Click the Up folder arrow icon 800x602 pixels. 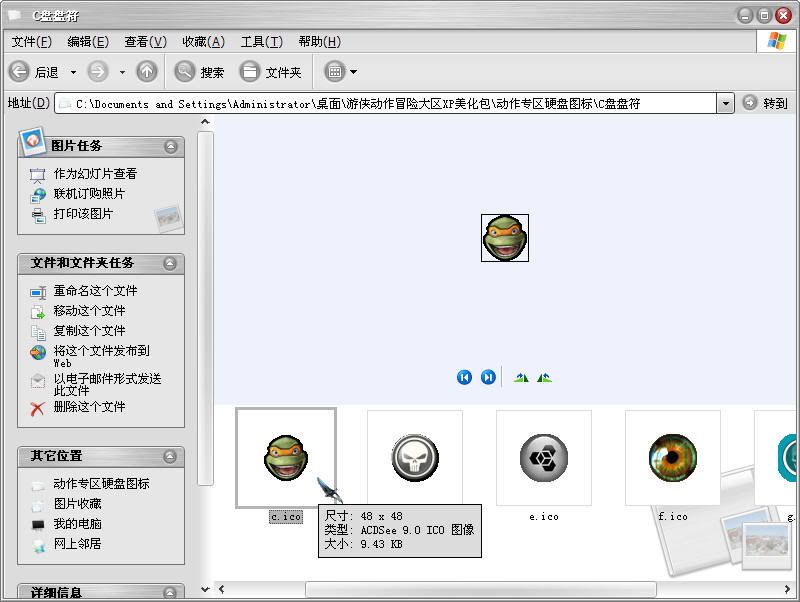coord(147,72)
